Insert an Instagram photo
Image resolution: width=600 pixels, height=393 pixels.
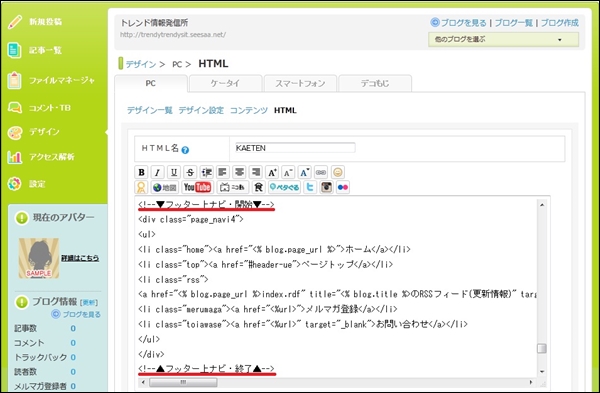coord(326,188)
